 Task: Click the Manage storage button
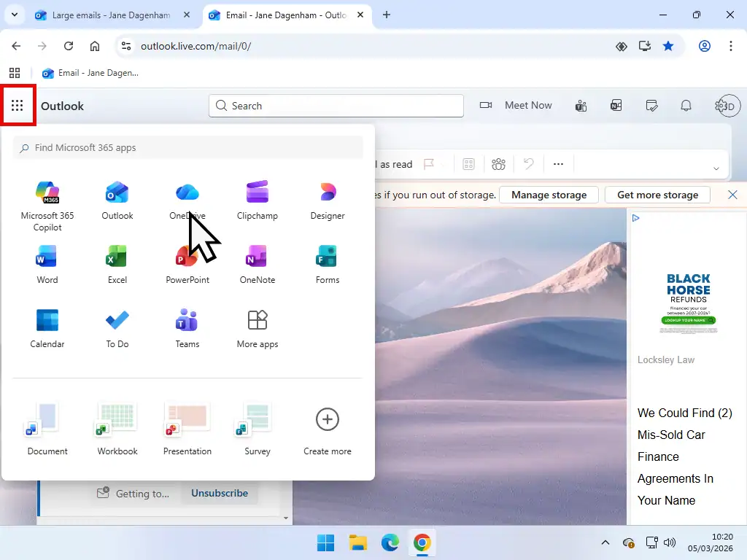tap(549, 195)
